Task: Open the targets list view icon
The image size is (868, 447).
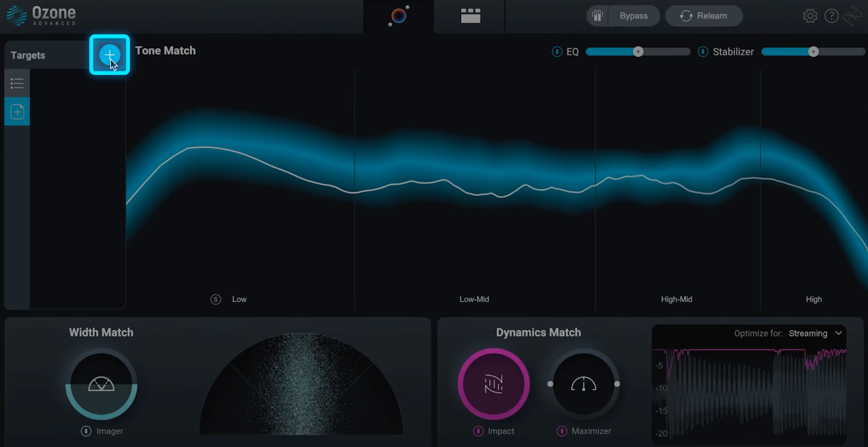Action: point(17,84)
